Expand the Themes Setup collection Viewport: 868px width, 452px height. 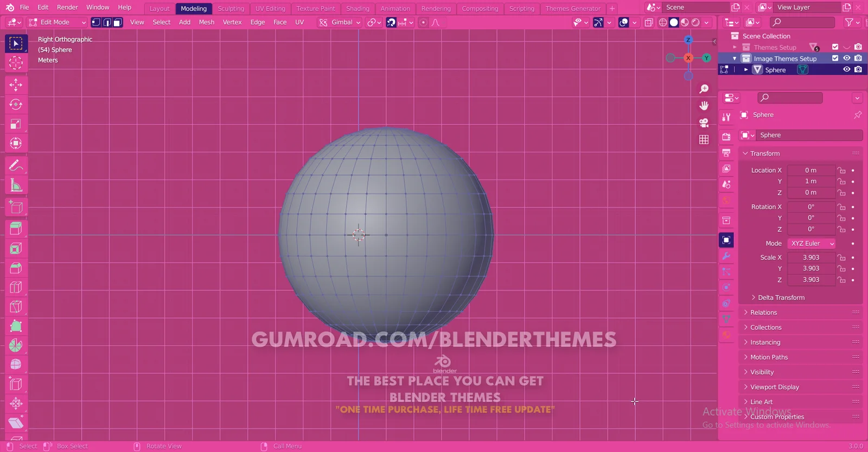tap(735, 47)
